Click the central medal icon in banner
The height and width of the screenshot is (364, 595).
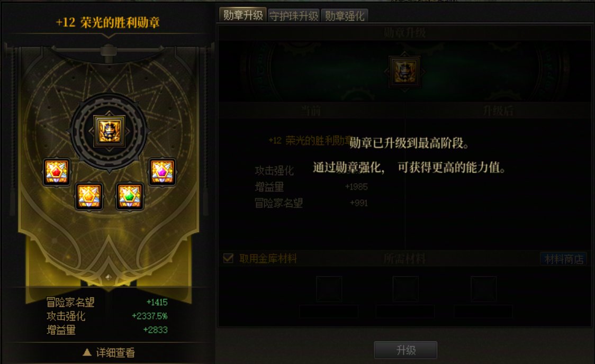click(109, 131)
